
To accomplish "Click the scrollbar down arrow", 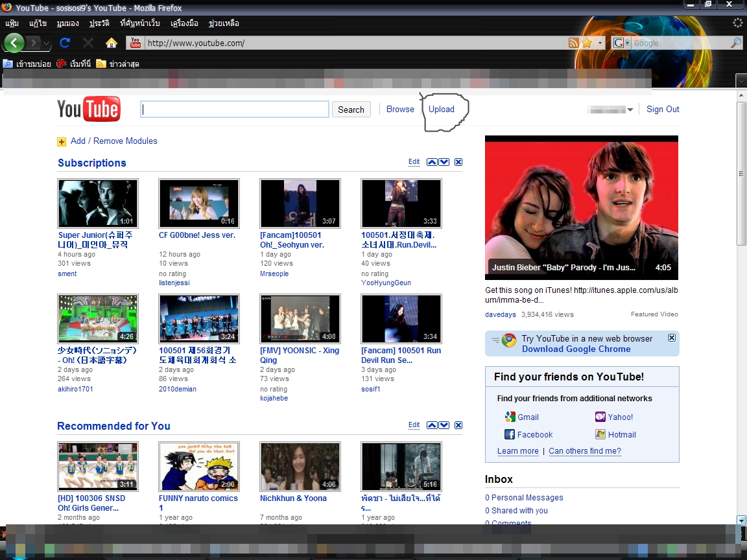I will click(741, 520).
